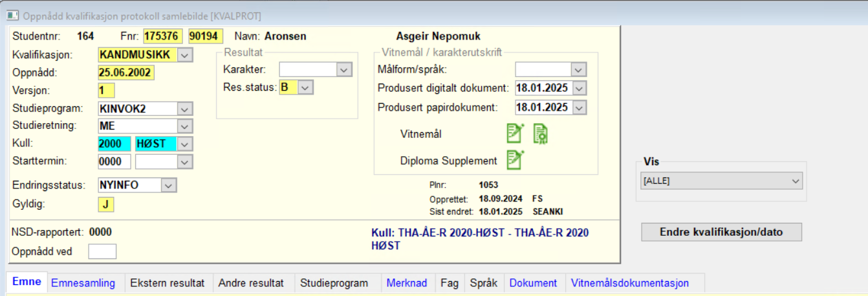Click the Versjon field
This screenshot has height=296, width=868.
click(106, 91)
